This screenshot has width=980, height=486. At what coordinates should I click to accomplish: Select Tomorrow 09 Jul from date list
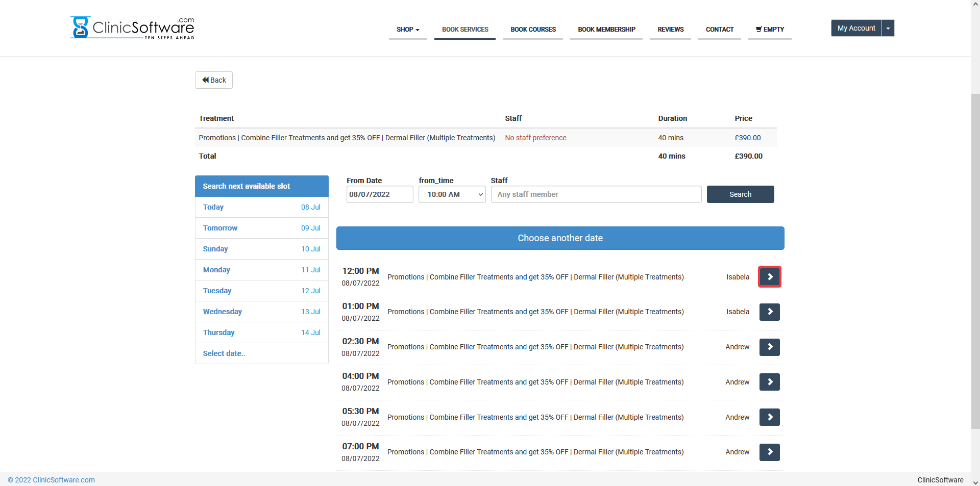[261, 228]
